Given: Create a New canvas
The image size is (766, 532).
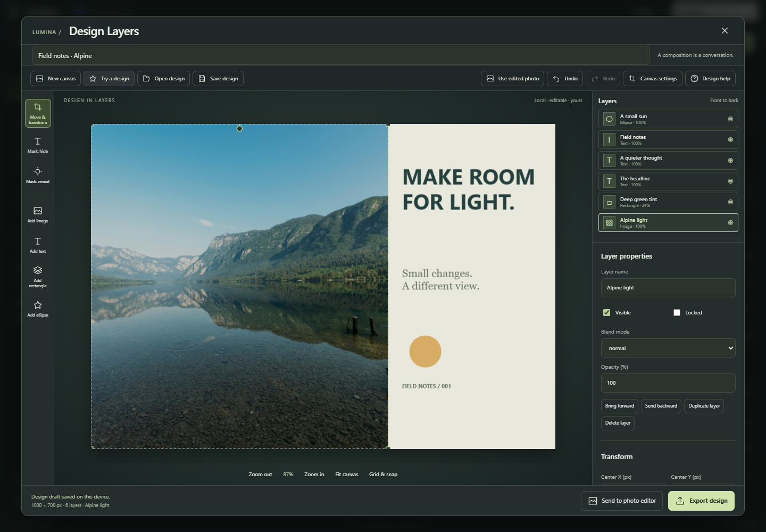Looking at the screenshot, I should (x=55, y=79).
